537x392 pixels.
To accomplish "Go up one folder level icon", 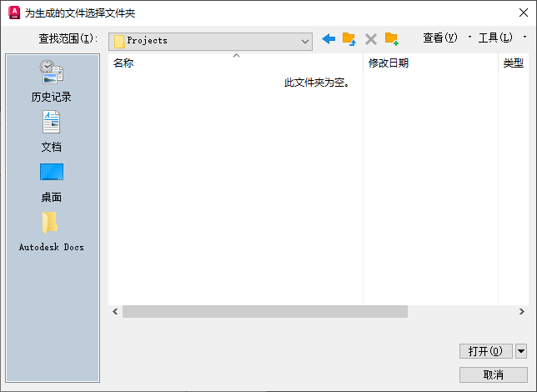I will click(x=349, y=38).
